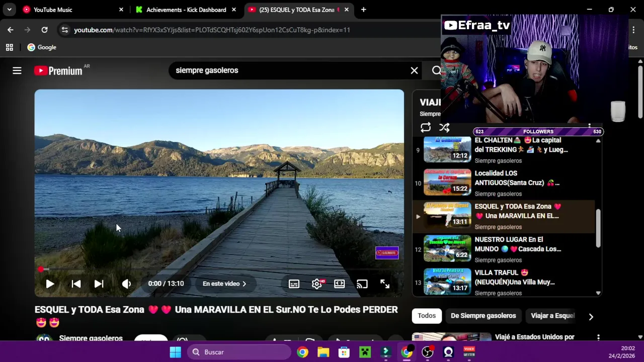Go back to the previous page
The width and height of the screenshot is (644, 362).
(11, 30)
